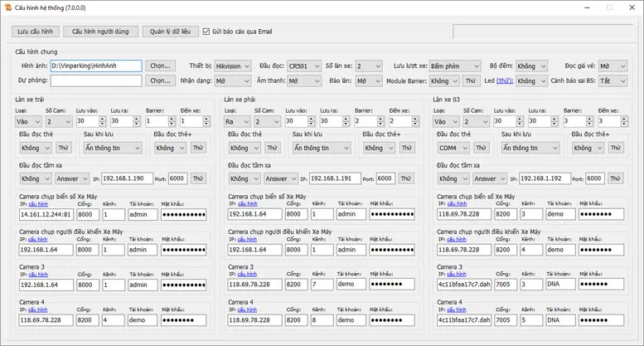Viewport: 644px width, 346px height.
Task: Click the Đầu đọc tầm xa IP field 192.168.1.190
Action: pyautogui.click(x=127, y=178)
